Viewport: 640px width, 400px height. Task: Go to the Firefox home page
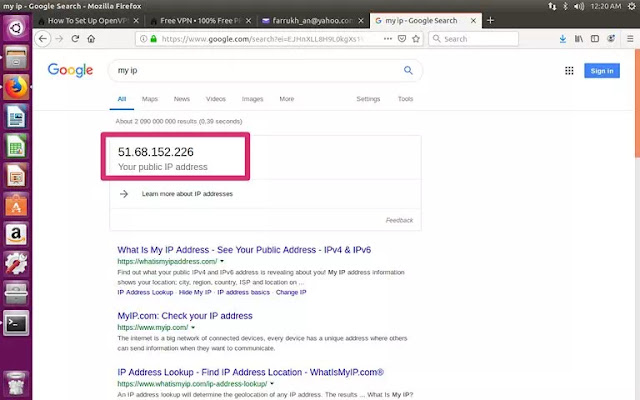coord(91,39)
